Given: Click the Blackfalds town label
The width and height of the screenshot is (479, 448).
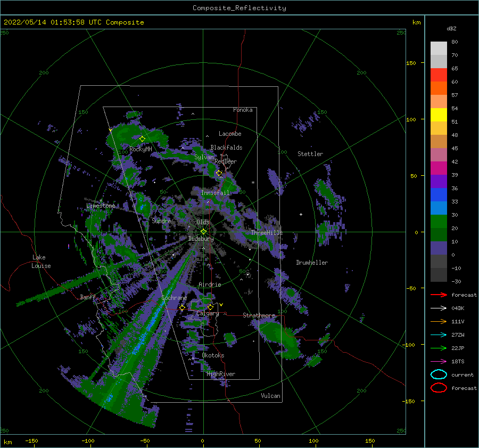Looking at the screenshot, I should pos(226,148).
